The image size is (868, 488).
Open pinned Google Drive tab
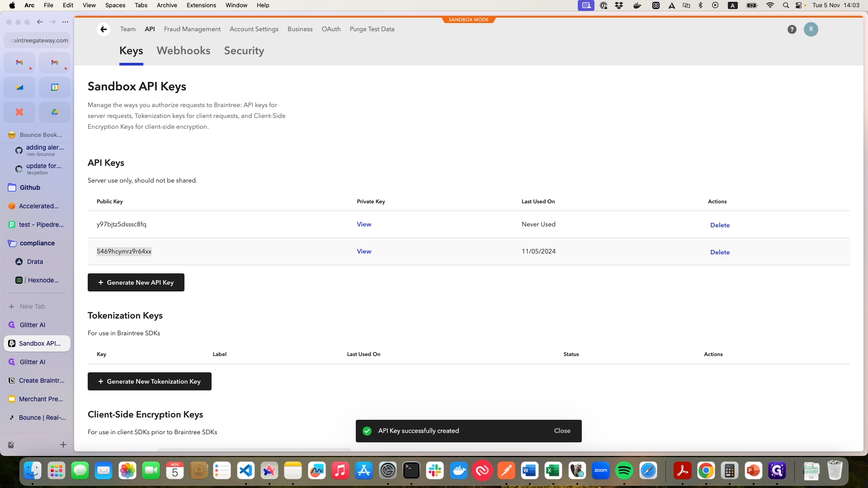55,112
